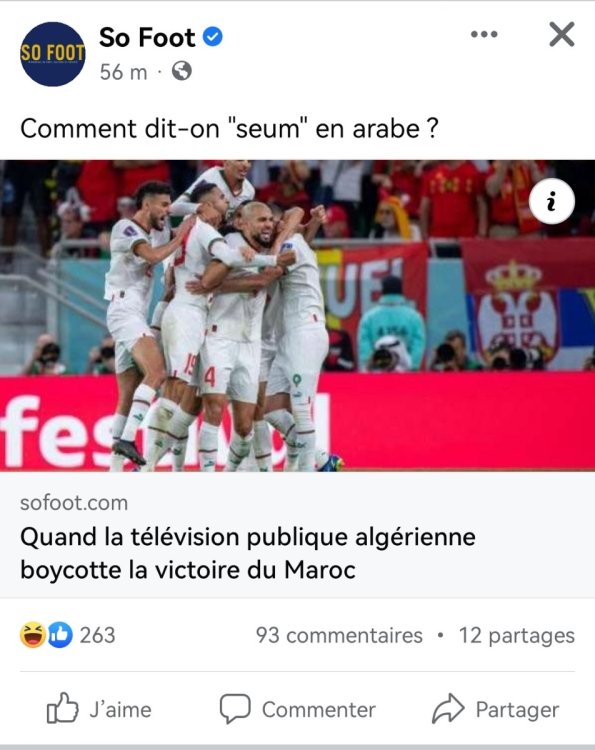Click the 56 m post timestamp
The image size is (595, 750).
pos(123,72)
